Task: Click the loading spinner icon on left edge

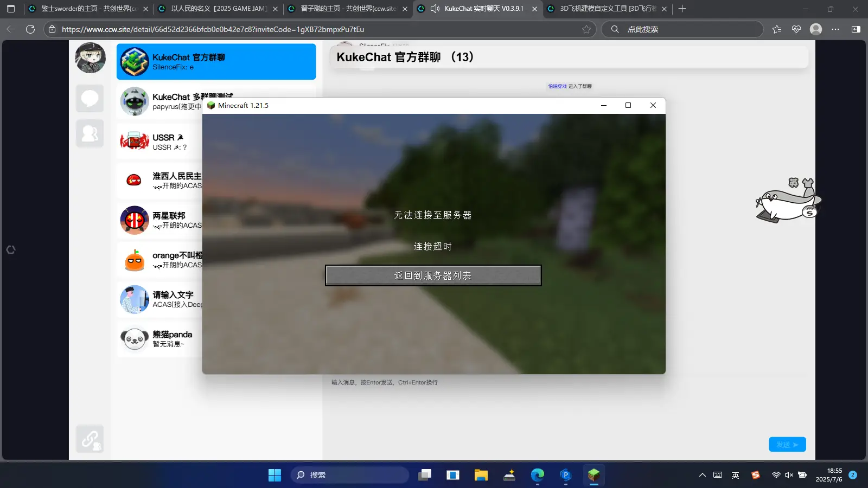Action: [11, 250]
